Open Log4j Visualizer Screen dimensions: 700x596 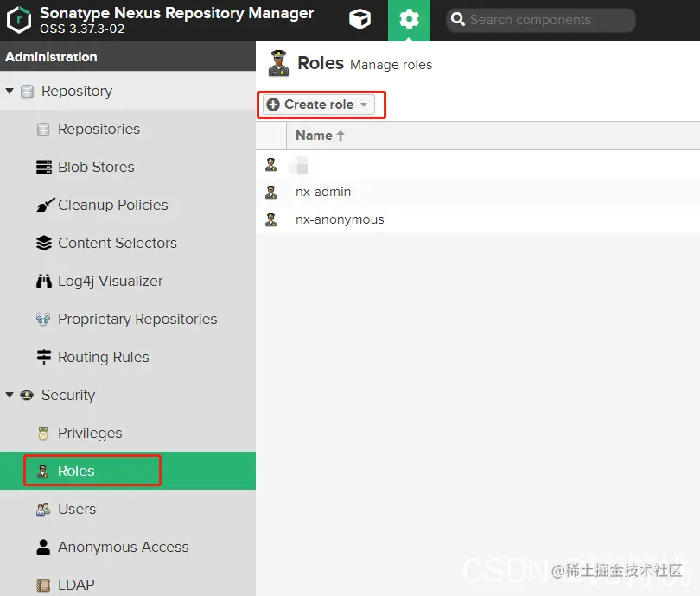click(x=111, y=281)
